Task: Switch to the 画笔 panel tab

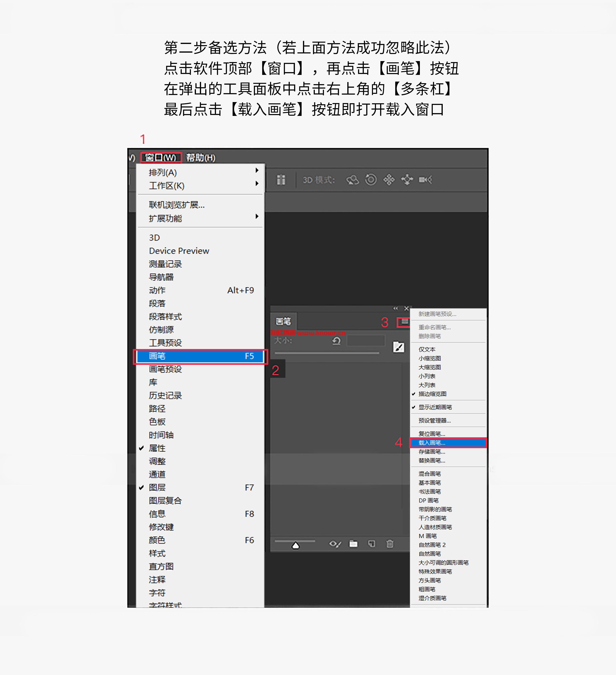Action: pyautogui.click(x=283, y=321)
